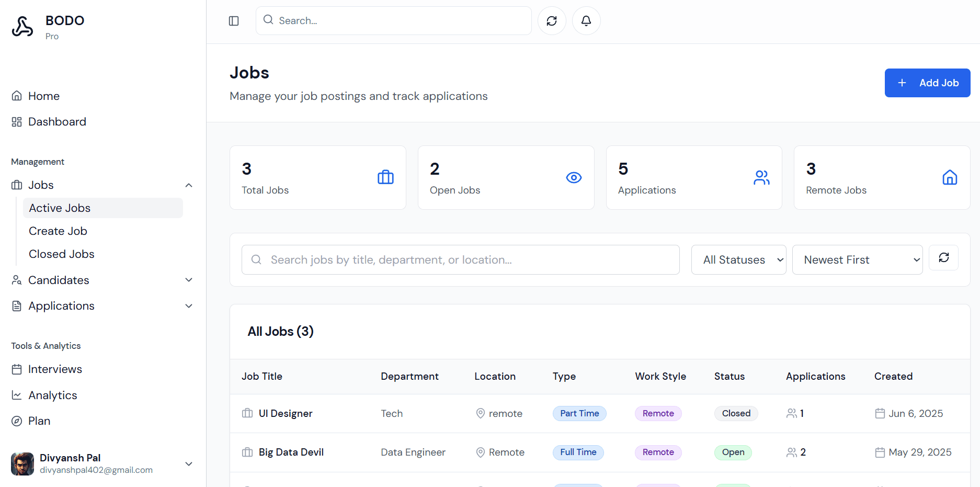Collapse the Jobs menu section

189,185
